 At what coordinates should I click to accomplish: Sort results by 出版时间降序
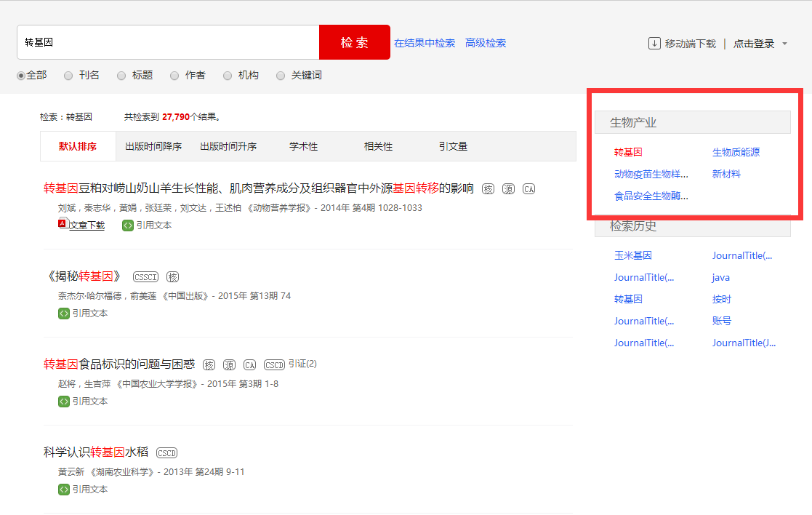point(153,146)
